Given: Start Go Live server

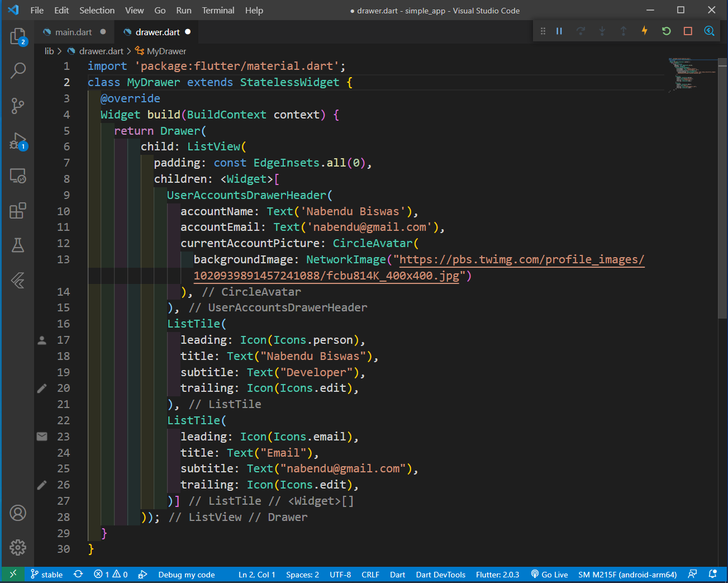Looking at the screenshot, I should [x=549, y=575].
